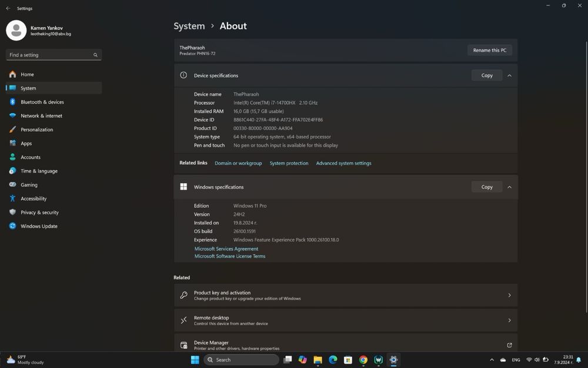Click the Apps icon in sidebar

point(12,143)
